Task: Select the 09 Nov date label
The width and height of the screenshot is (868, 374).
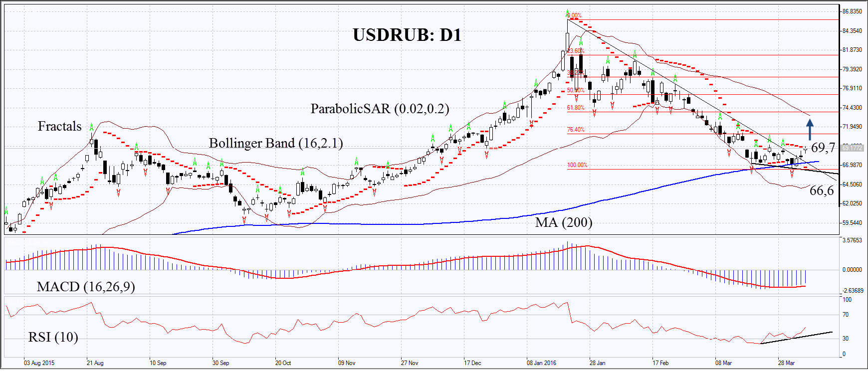Action: click(347, 363)
